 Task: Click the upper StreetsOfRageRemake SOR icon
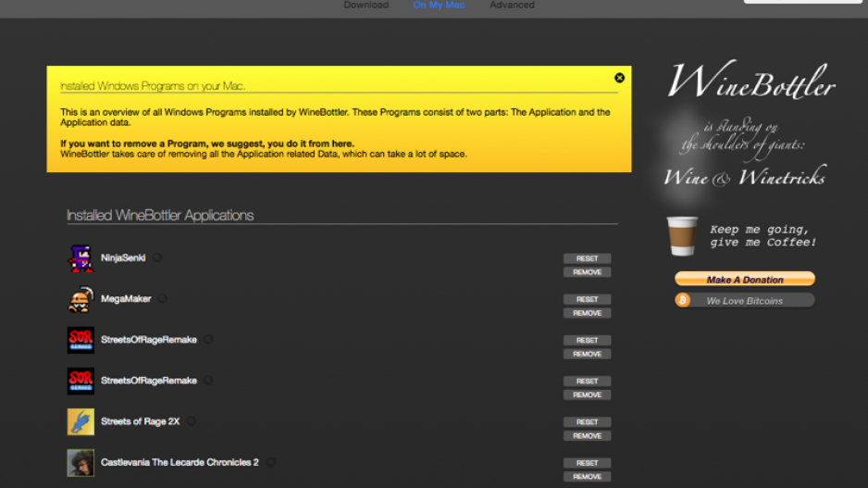pos(81,340)
